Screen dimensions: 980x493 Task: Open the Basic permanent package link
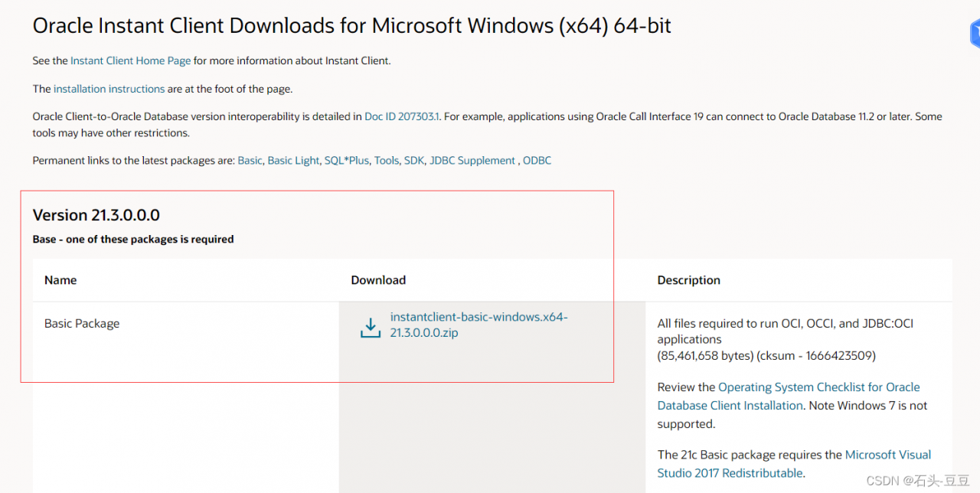pos(250,160)
